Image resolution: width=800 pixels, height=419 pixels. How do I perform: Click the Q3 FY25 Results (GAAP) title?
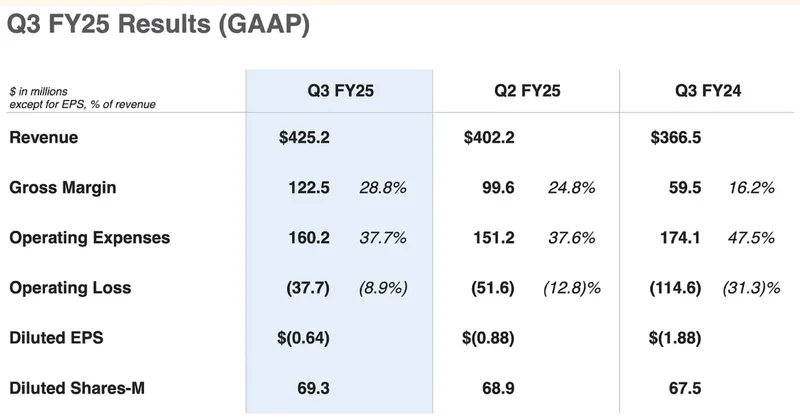pos(158,29)
